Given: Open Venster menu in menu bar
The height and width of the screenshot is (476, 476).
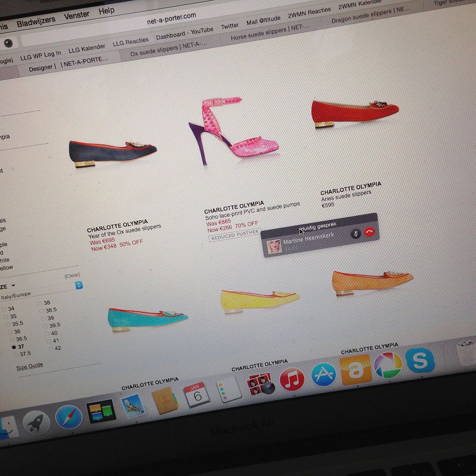Looking at the screenshot, I should click(77, 15).
